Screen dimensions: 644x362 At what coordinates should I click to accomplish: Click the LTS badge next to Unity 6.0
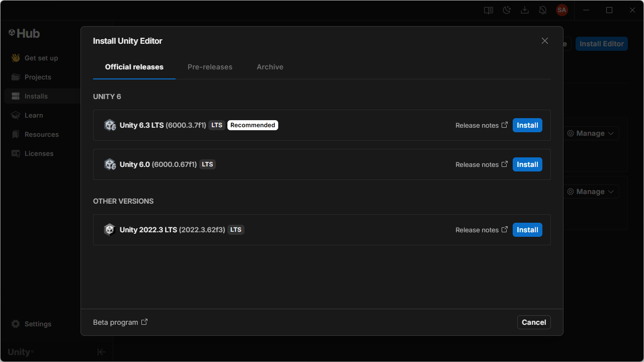tap(207, 164)
